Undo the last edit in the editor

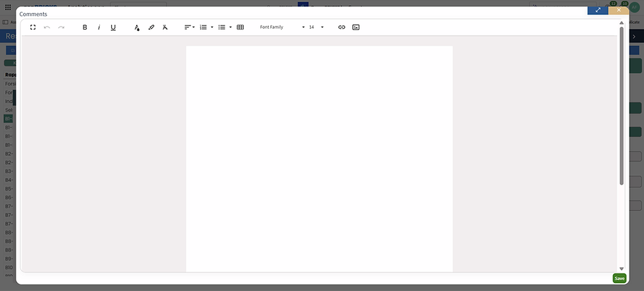[x=47, y=27]
